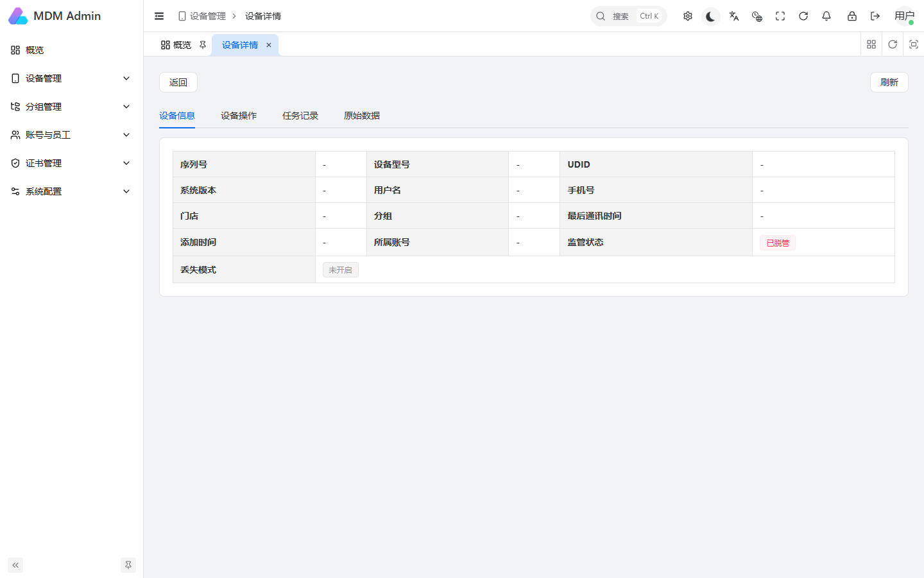Click the globe timezone icon
924x578 pixels.
coord(757,16)
